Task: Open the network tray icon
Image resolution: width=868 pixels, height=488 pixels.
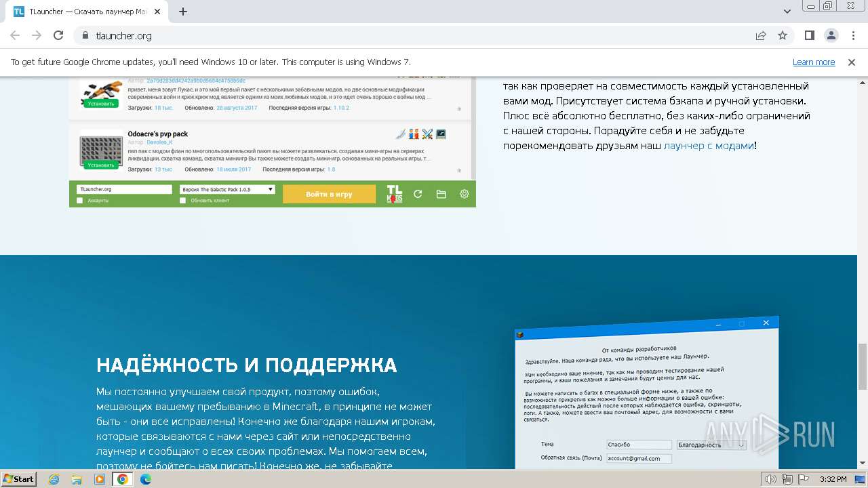Action: (x=787, y=479)
